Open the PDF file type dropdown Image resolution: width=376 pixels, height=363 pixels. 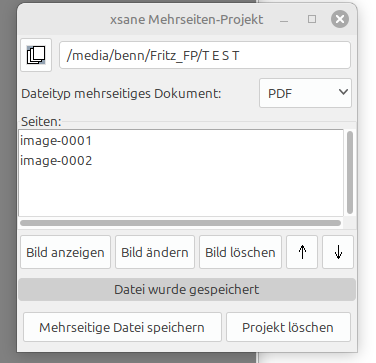coord(305,93)
